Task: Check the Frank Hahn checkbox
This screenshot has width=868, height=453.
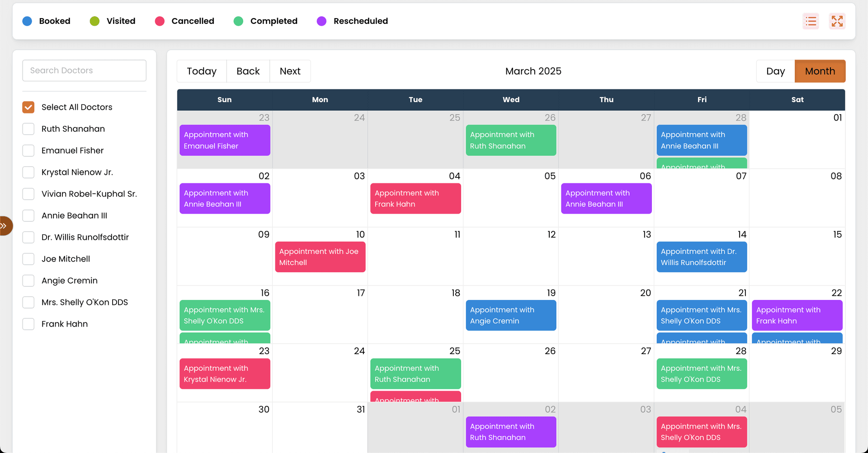Action: (x=28, y=324)
